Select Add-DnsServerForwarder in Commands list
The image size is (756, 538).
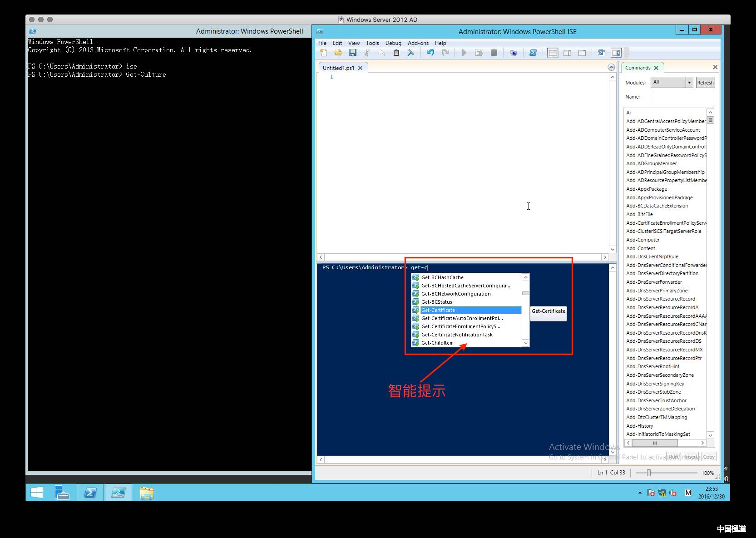[x=654, y=282]
